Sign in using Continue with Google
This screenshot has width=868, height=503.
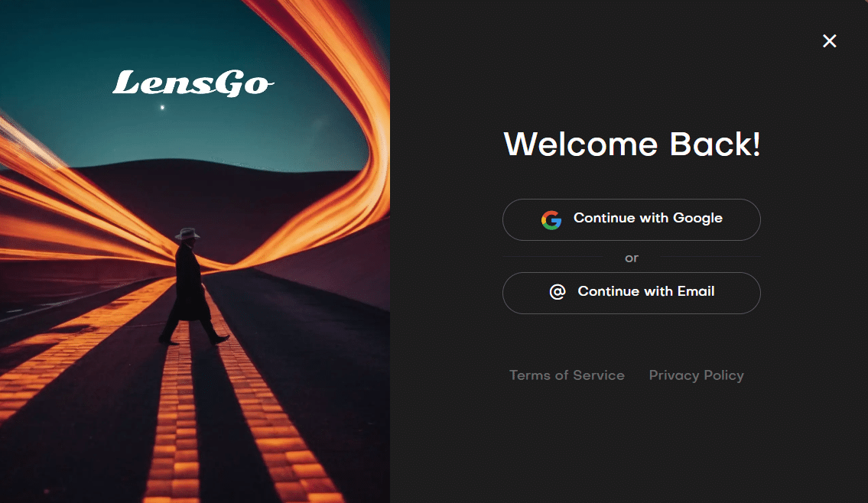coord(631,219)
